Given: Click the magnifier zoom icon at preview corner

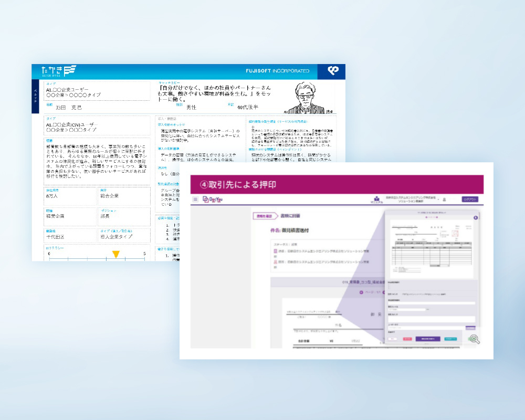Looking at the screenshot, I should [474, 339].
